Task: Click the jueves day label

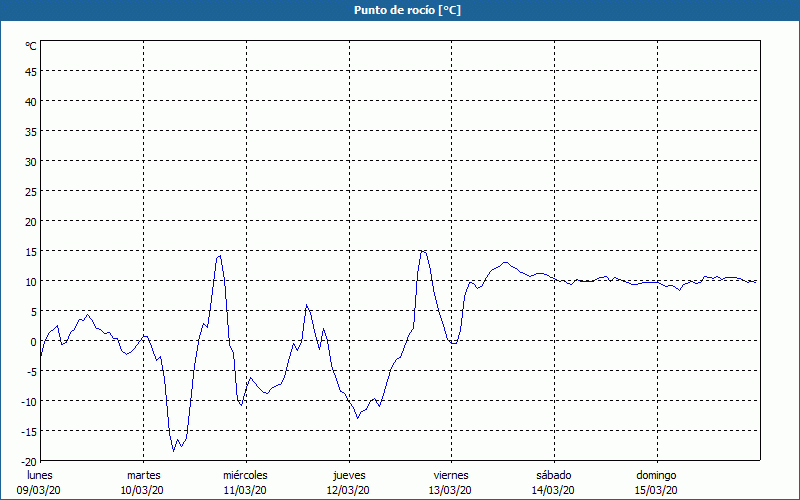Action: (x=348, y=475)
